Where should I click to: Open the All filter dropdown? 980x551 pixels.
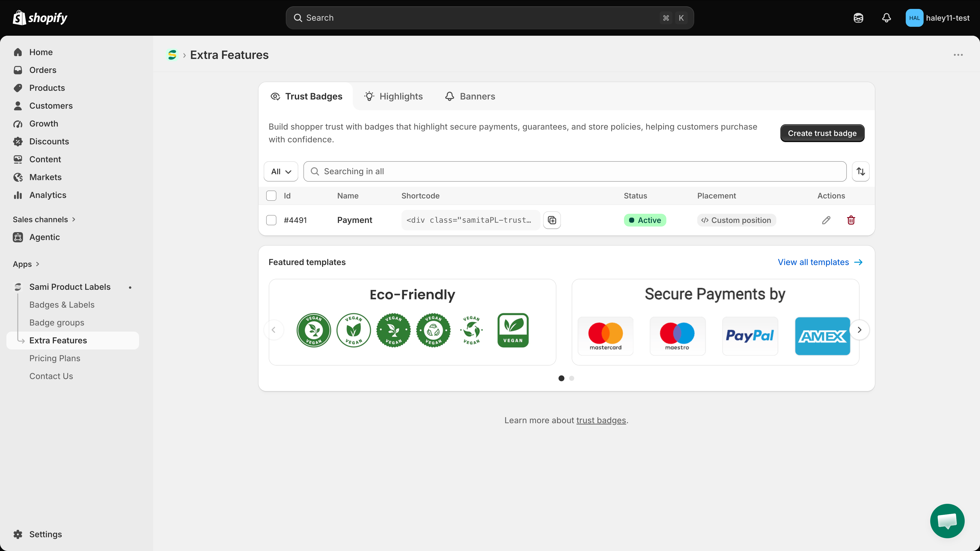click(281, 171)
